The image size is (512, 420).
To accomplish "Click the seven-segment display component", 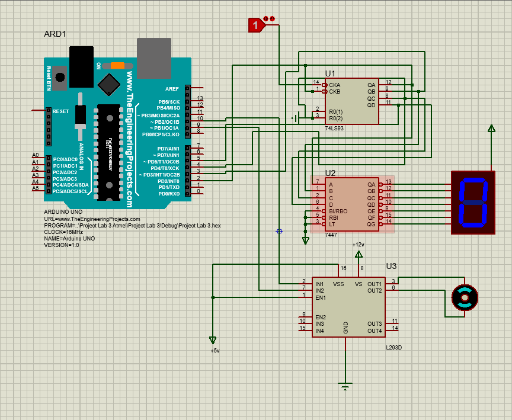I will coord(473,203).
